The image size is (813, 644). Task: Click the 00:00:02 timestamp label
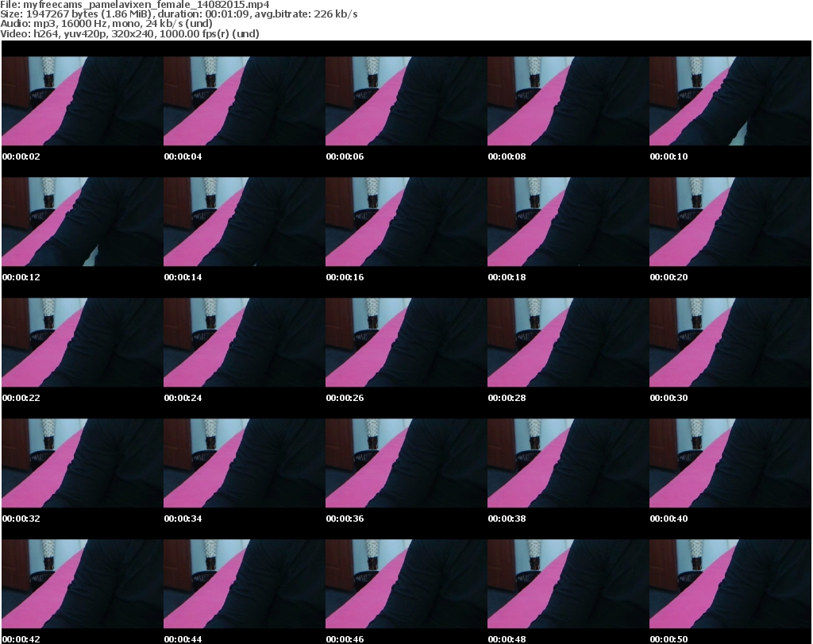(21, 156)
